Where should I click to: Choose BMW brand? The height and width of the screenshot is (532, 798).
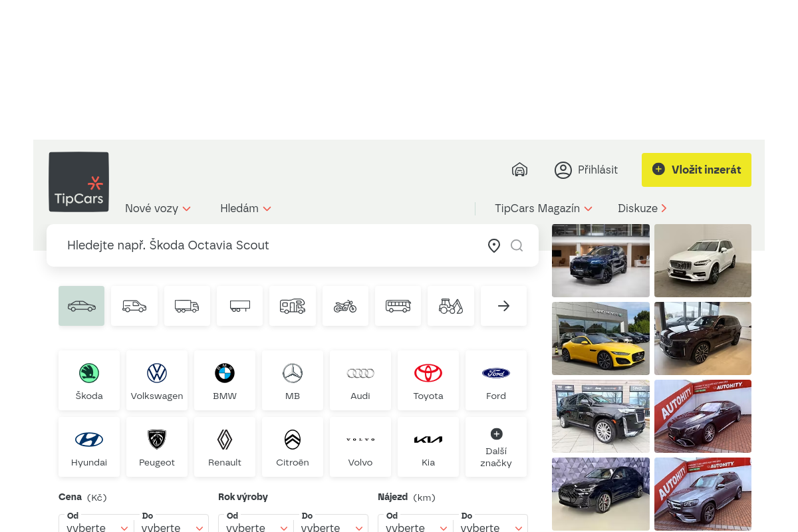225,380
